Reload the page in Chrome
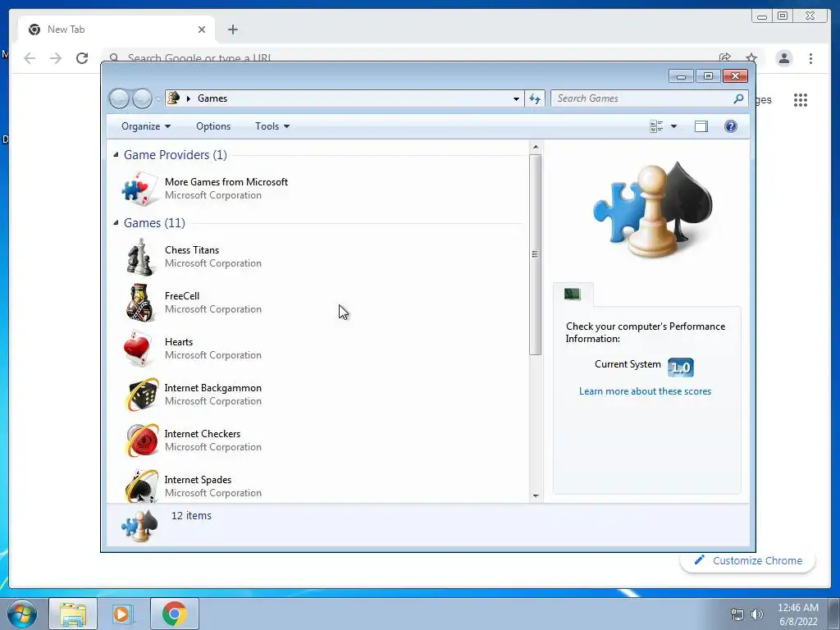 (x=82, y=58)
